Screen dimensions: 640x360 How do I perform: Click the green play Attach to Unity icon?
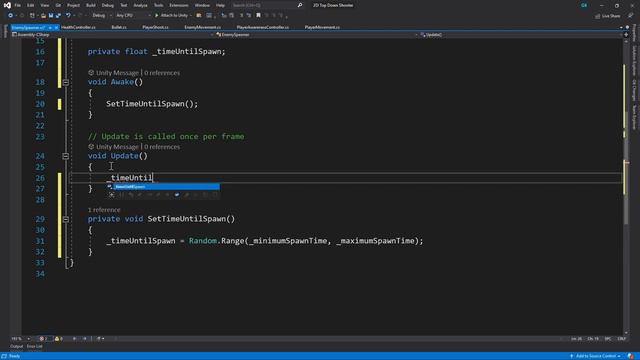tap(156, 16)
